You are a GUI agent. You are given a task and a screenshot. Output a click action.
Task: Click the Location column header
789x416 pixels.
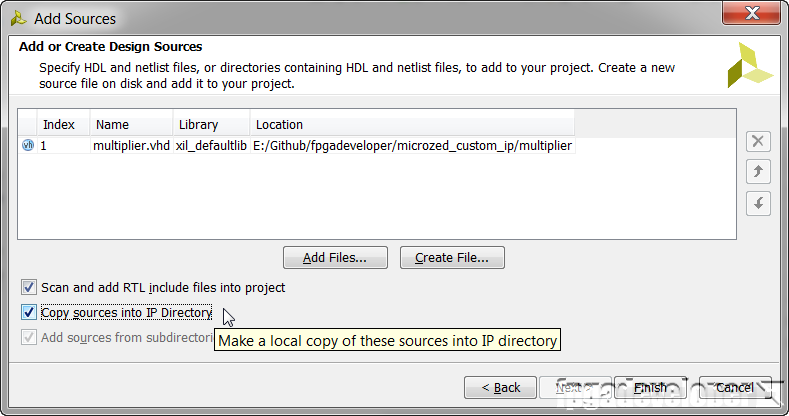(x=280, y=125)
